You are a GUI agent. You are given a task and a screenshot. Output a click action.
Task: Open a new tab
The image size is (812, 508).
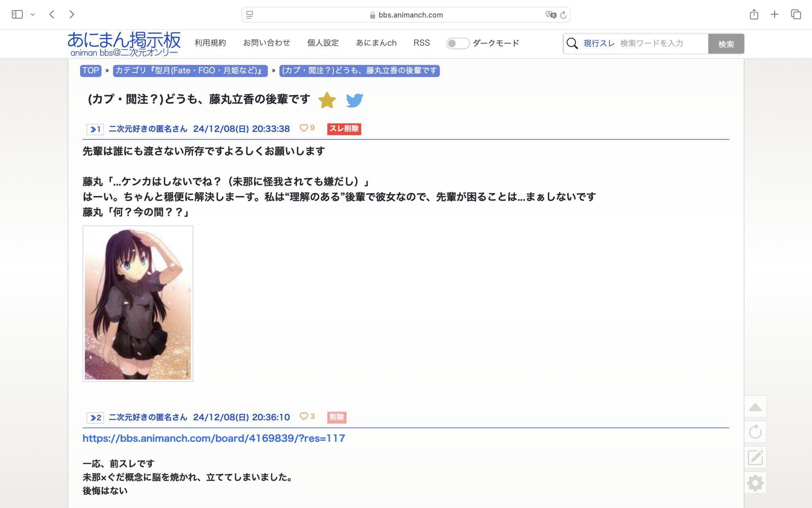[x=775, y=15]
